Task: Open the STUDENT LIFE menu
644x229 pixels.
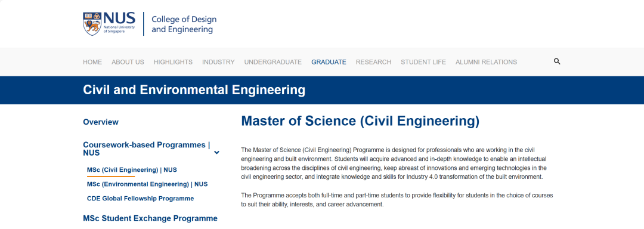Action: (423, 62)
